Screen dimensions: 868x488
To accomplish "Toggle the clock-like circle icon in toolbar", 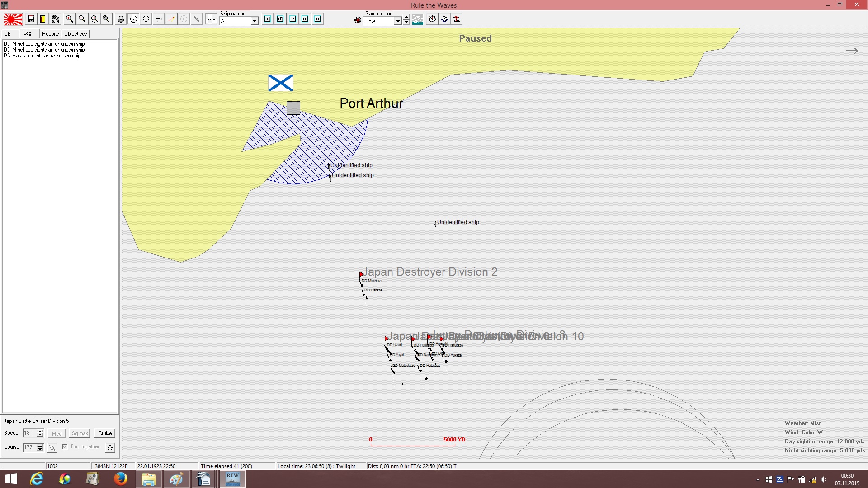I will click(146, 19).
